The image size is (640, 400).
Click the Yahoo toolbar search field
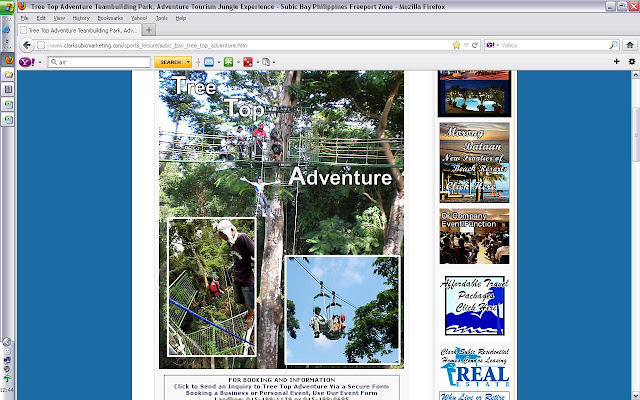pyautogui.click(x=99, y=62)
